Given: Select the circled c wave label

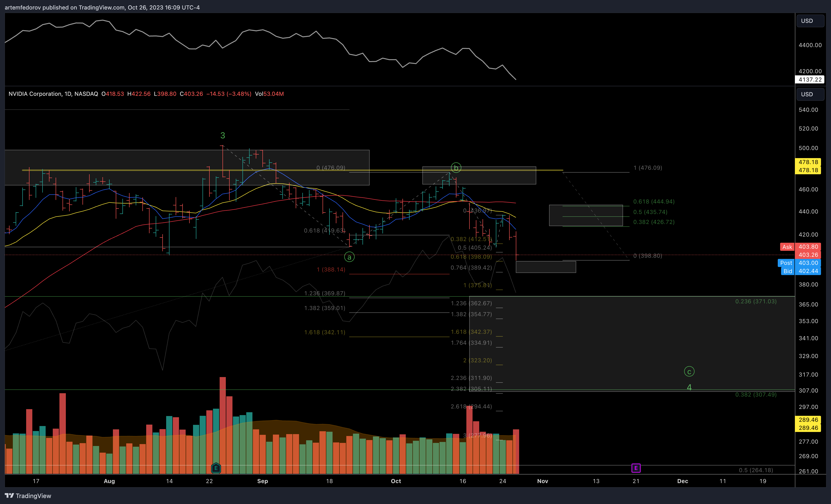Looking at the screenshot, I should pyautogui.click(x=689, y=371).
